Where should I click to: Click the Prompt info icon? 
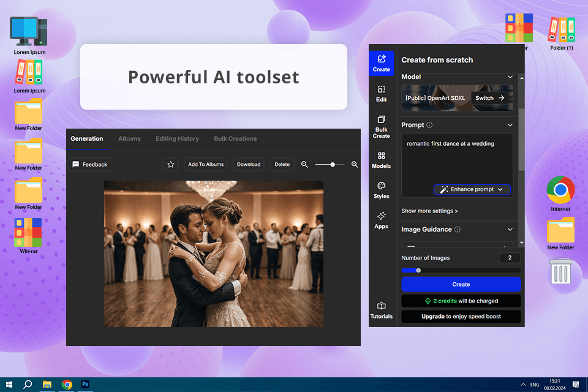[x=429, y=125]
